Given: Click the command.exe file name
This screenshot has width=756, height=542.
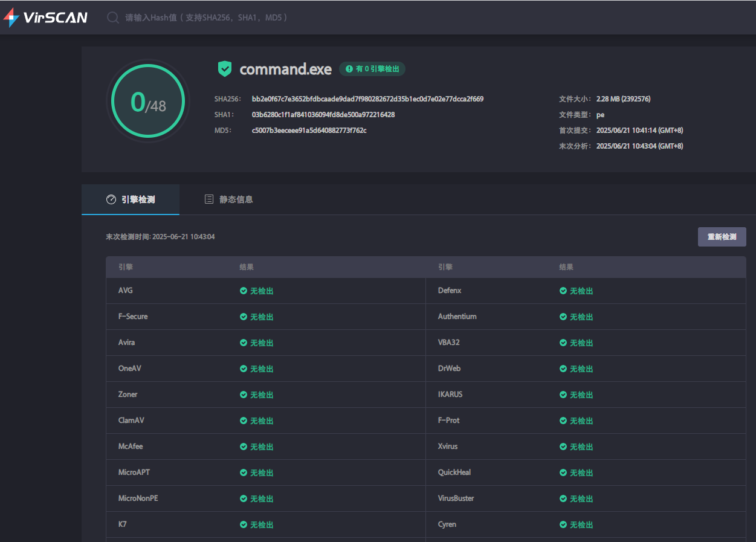Looking at the screenshot, I should [x=285, y=69].
